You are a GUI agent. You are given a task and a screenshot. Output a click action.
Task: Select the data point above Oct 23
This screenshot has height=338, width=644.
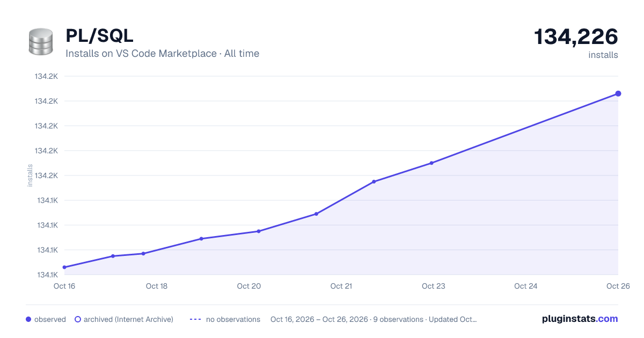pyautogui.click(x=431, y=163)
